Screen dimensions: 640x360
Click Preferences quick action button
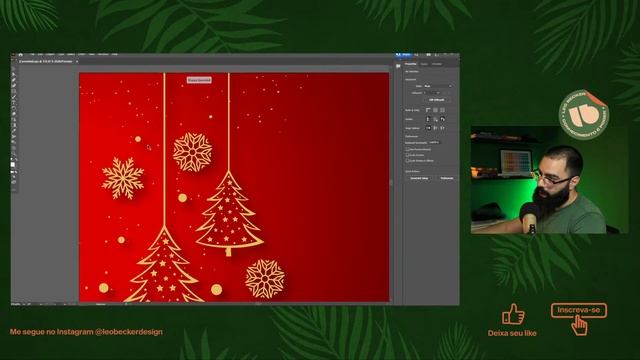point(447,178)
